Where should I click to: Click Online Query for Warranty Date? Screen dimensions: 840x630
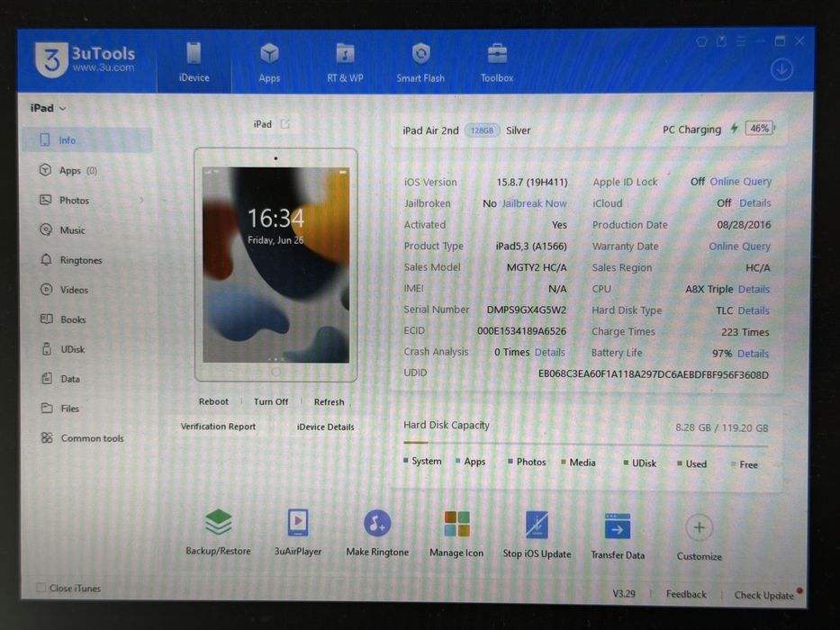739,247
